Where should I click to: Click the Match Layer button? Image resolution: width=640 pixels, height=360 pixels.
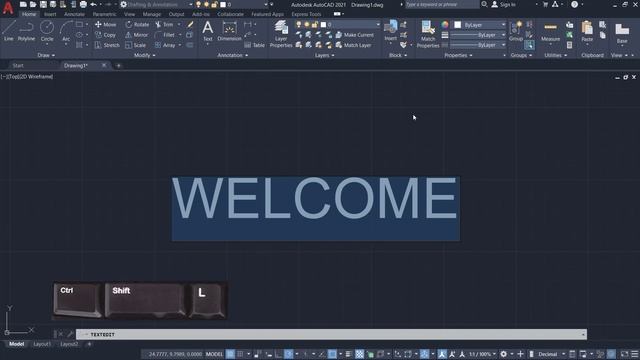(x=353, y=45)
